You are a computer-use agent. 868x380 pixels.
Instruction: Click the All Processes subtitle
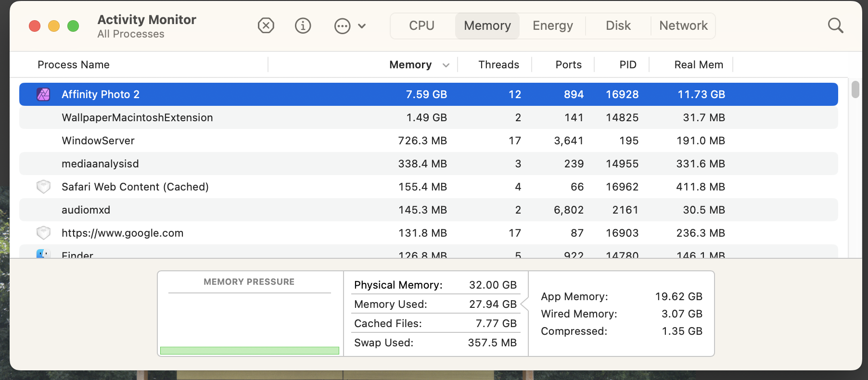(131, 34)
